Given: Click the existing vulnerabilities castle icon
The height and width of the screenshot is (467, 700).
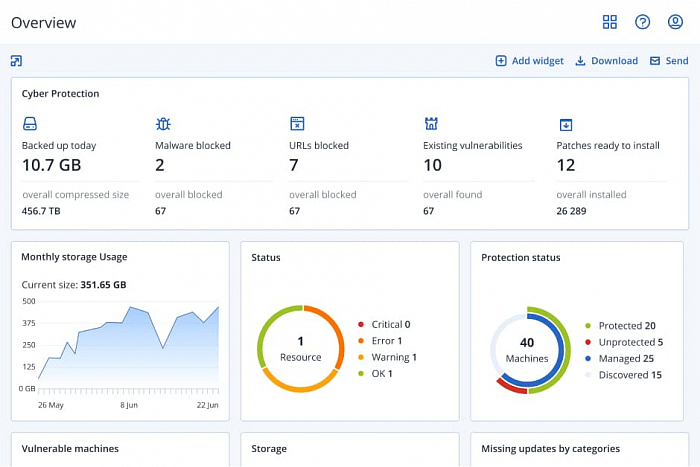Looking at the screenshot, I should click(x=431, y=124).
